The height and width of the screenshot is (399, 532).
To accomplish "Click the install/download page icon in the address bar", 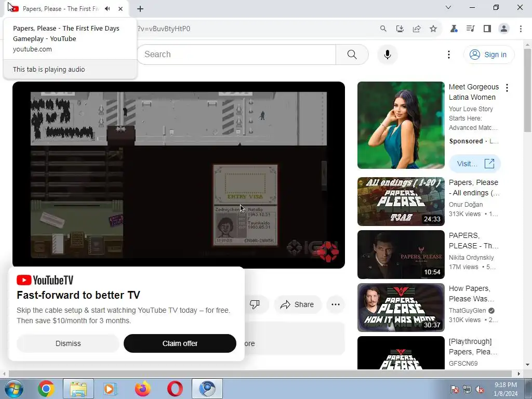I will point(400,29).
